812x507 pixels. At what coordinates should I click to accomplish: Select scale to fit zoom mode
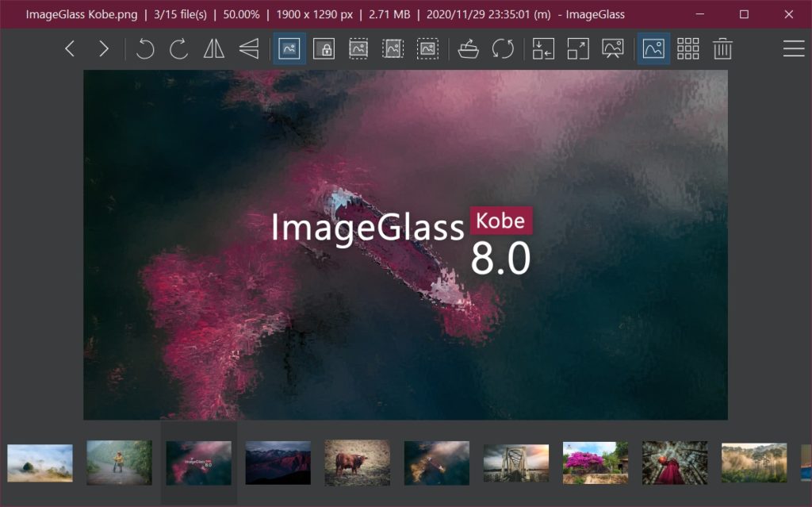427,48
